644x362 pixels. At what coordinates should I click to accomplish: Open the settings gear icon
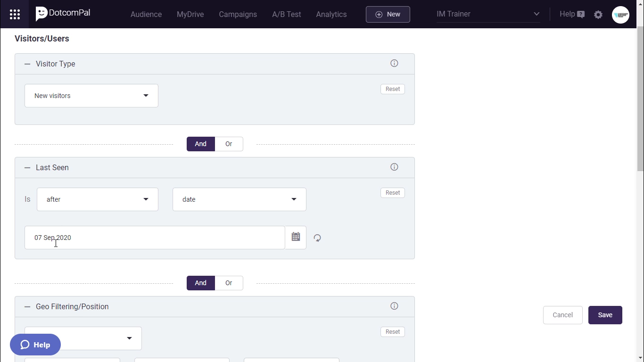[x=598, y=15]
